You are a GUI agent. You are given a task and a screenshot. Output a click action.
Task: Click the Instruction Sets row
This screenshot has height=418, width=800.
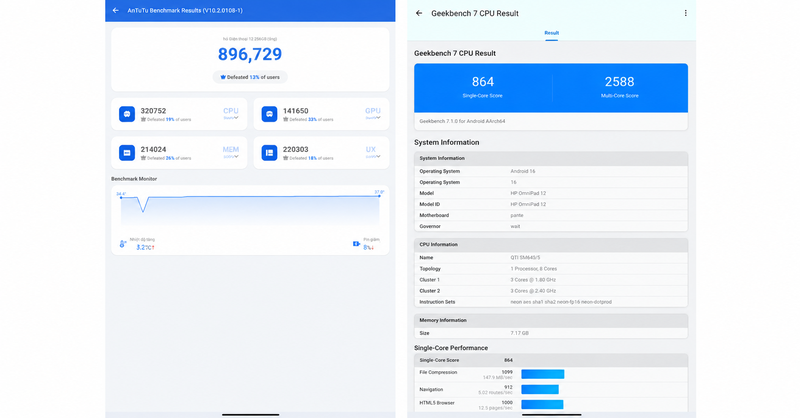coord(551,302)
